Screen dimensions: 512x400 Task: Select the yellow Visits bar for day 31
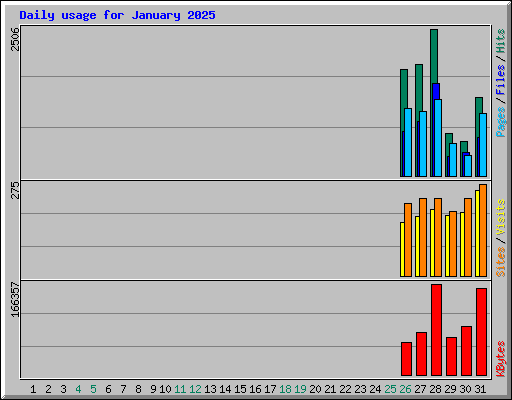(x=477, y=233)
